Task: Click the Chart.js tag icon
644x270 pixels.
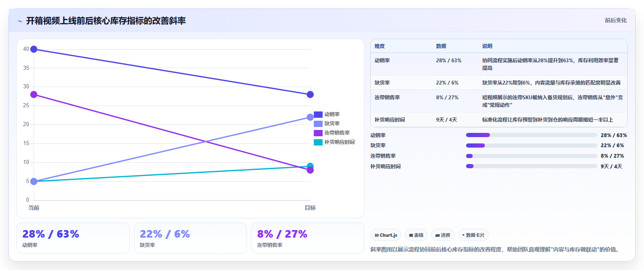Action: 377,235
